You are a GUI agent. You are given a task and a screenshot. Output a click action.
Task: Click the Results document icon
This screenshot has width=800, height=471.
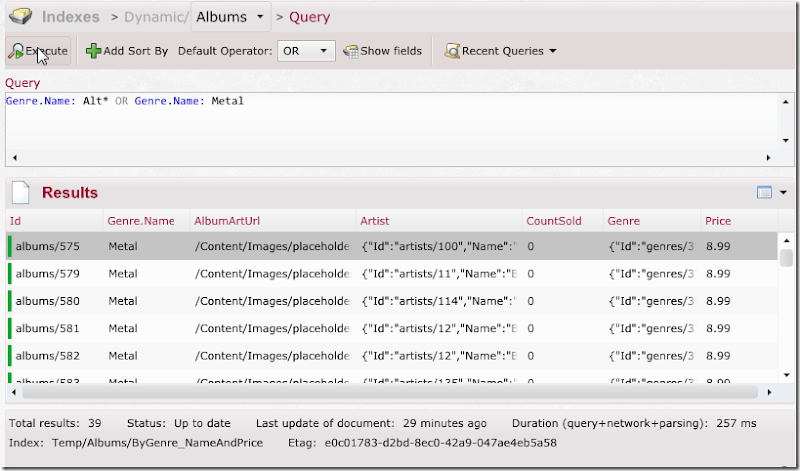tap(22, 192)
